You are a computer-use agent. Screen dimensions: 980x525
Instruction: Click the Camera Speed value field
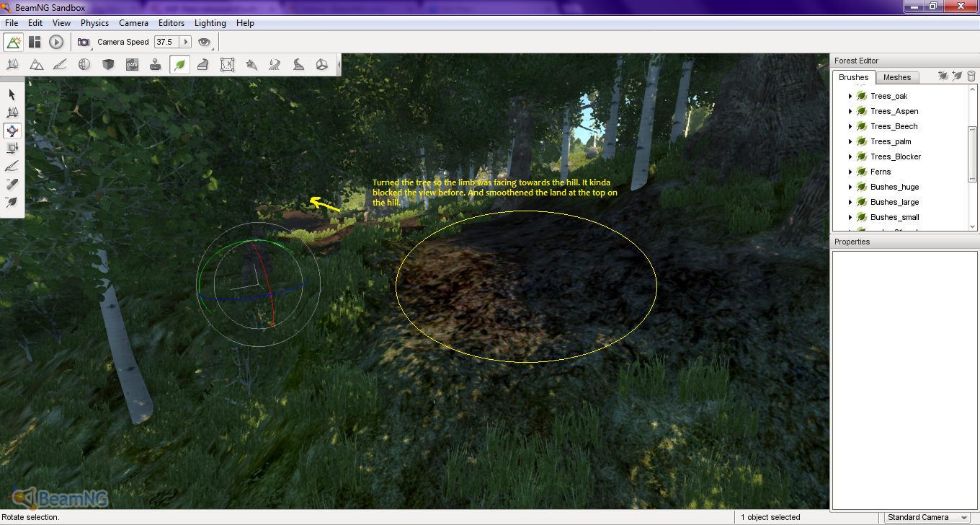166,42
